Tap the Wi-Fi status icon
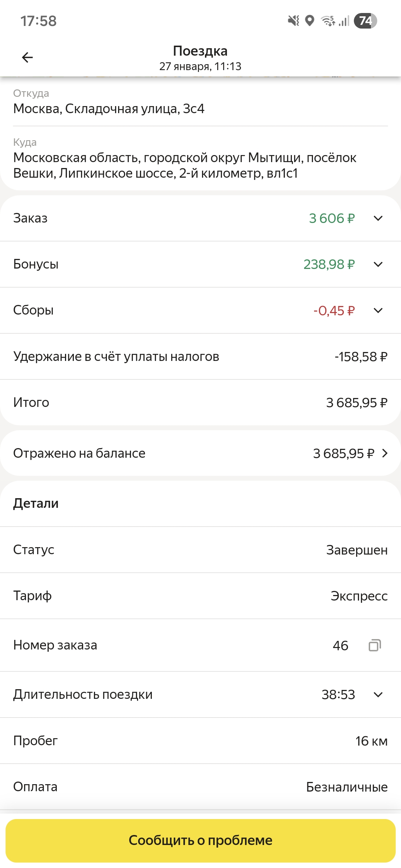The width and height of the screenshot is (401, 868). pos(328,21)
